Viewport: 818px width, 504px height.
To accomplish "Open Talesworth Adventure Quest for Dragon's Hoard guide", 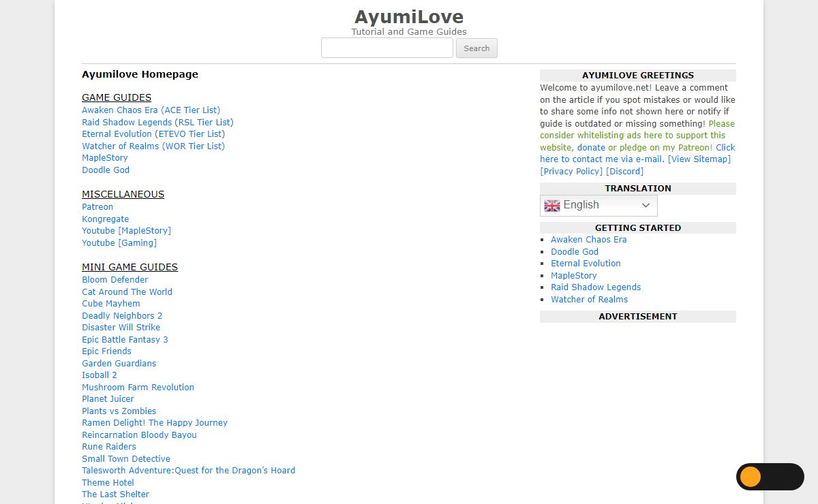I will [x=189, y=471].
